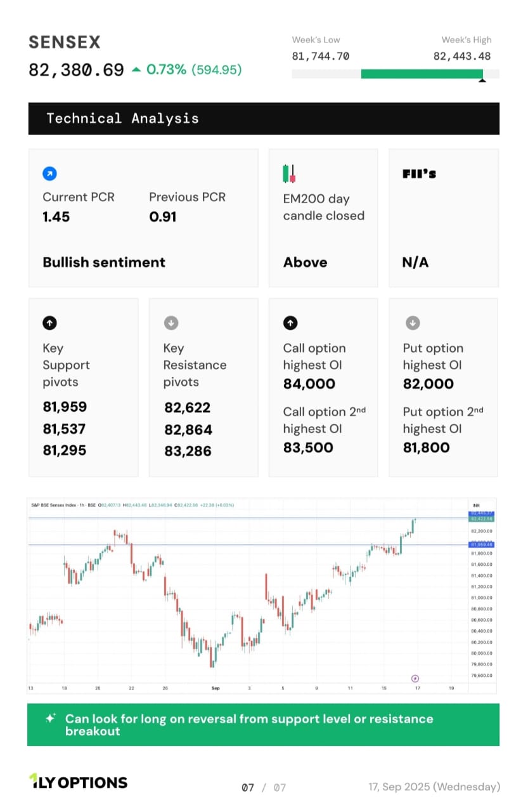Click the 1LY Options logo
This screenshot has width=528, height=812.
tap(78, 782)
